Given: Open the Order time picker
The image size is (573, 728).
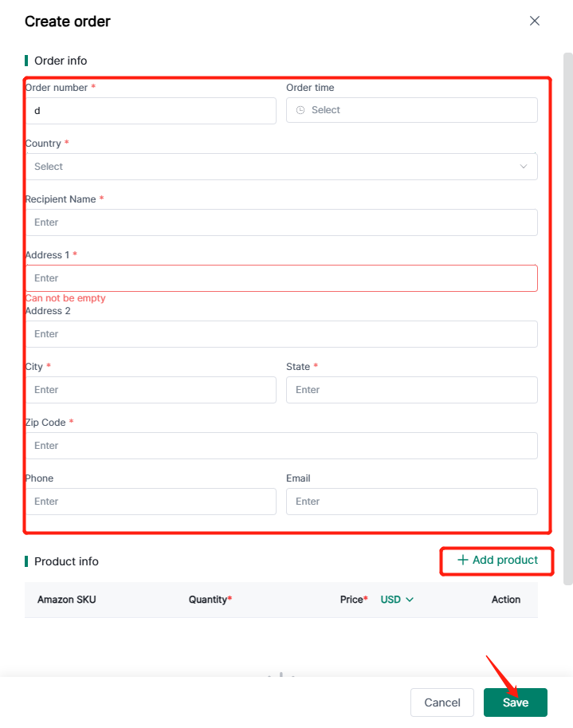Looking at the screenshot, I should [x=411, y=110].
